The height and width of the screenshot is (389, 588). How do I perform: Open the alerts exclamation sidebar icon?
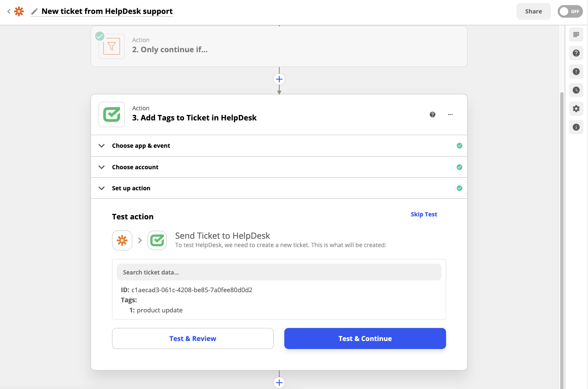click(x=576, y=72)
